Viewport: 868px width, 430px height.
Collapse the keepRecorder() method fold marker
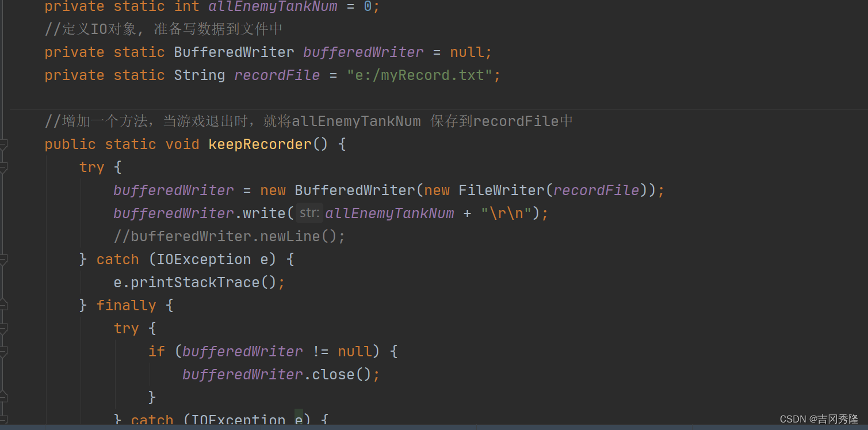click(3, 144)
